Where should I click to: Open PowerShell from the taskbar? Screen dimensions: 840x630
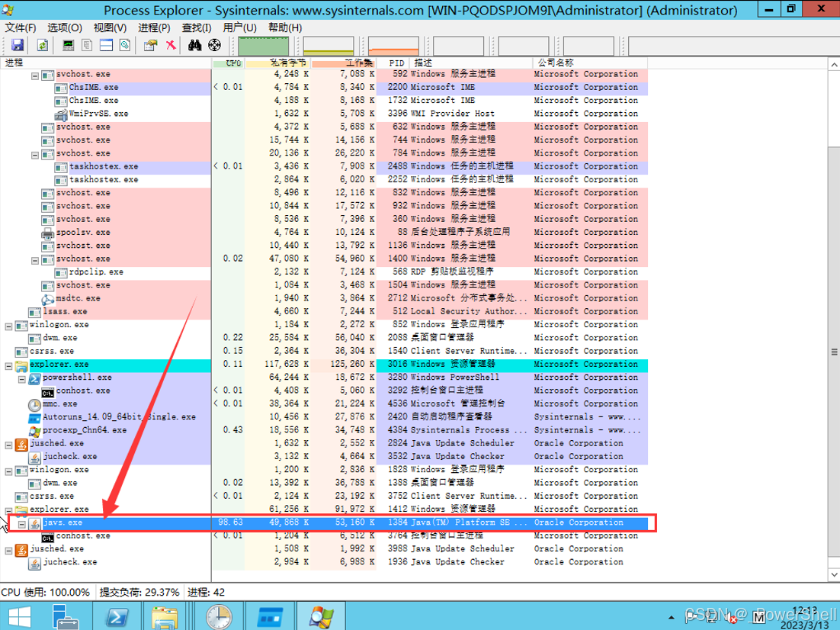click(117, 616)
